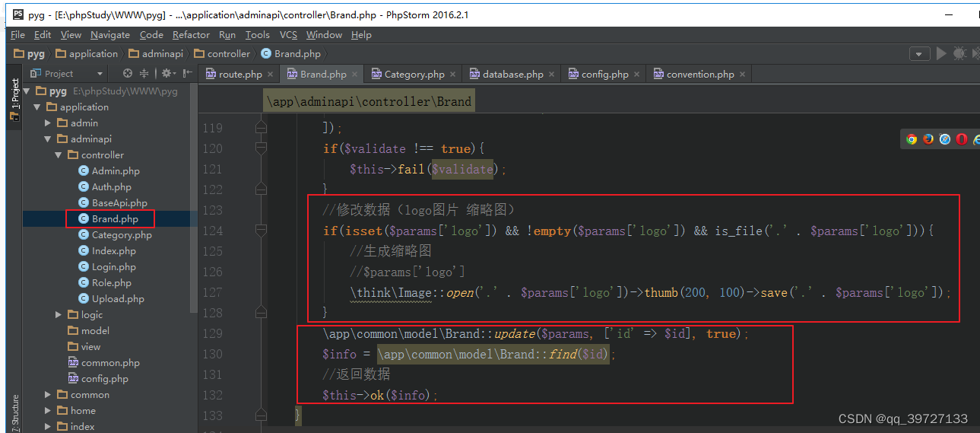Hide the Project tool window
Image resolution: width=980 pixels, height=433 pixels.
tap(187, 74)
